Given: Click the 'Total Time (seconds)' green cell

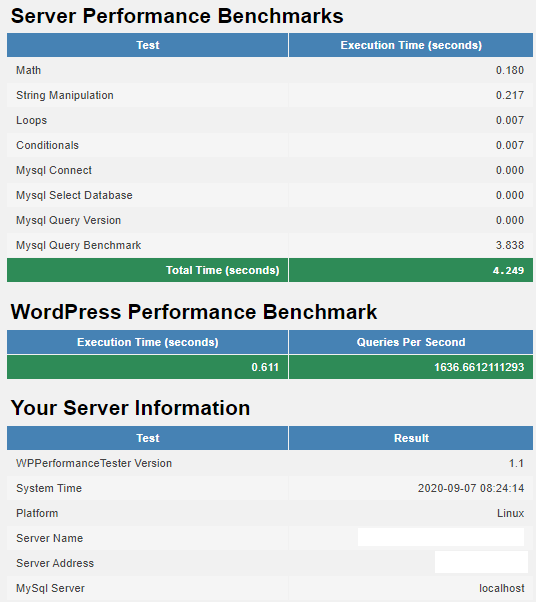Looking at the screenshot, I should [x=147, y=270].
